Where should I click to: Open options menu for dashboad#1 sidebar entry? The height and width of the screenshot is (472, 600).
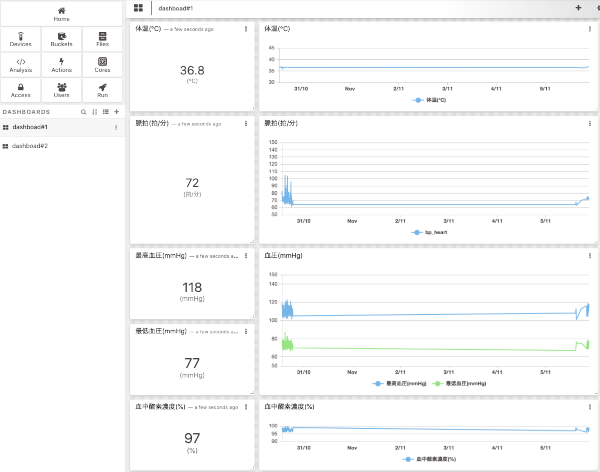coord(116,127)
